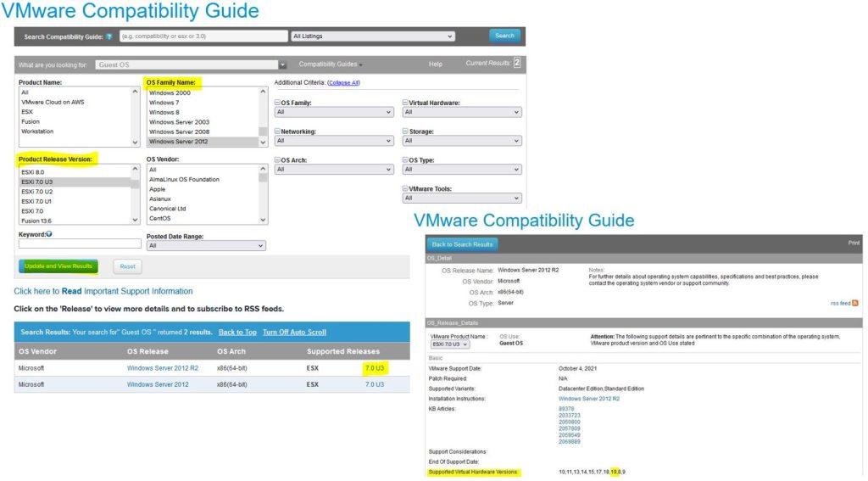Select Canonical Ltd in OS Vendor list
868x481 pixels.
click(x=203, y=209)
